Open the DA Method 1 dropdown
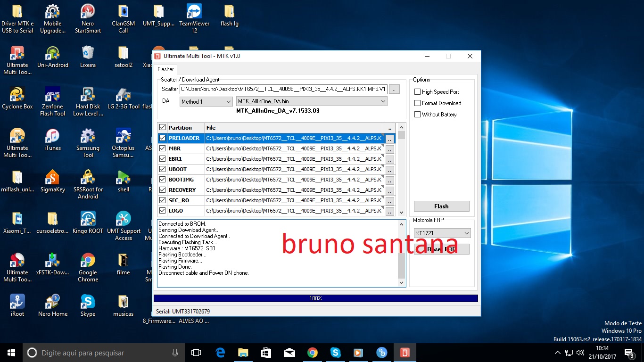This screenshot has width=644, height=362. (206, 101)
